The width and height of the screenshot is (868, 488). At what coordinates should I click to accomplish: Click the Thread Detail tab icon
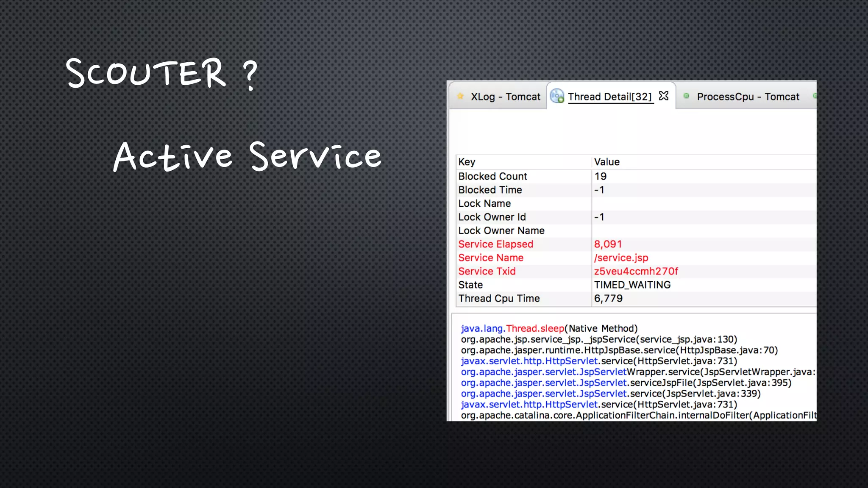(557, 96)
